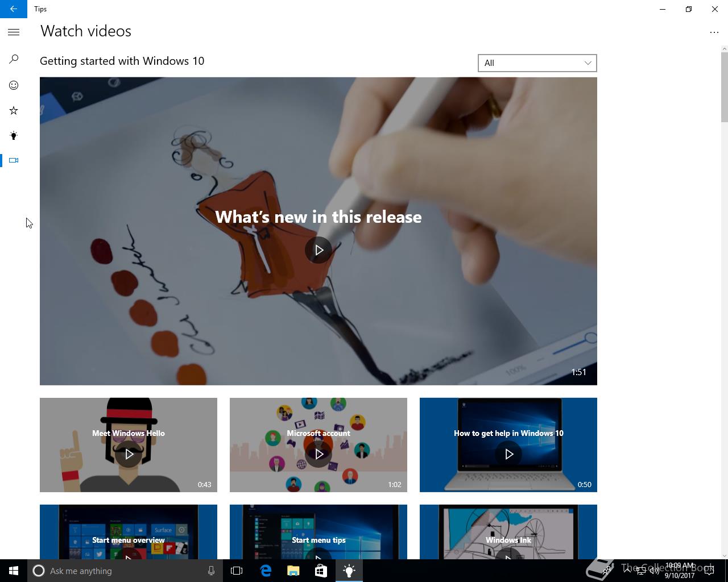Open the Start menu tips thumbnail
728x582 pixels.
318,532
